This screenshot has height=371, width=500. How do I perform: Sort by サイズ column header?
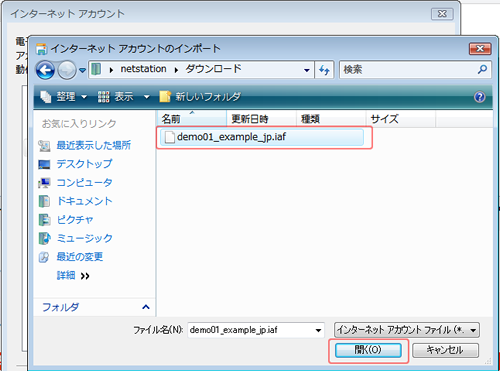pyautogui.click(x=401, y=119)
